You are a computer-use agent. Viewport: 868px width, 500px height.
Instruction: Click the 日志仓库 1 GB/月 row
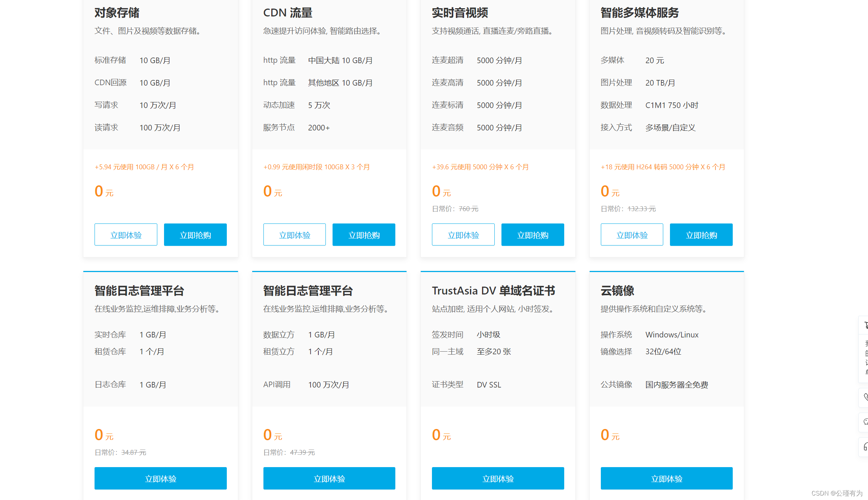click(x=130, y=385)
